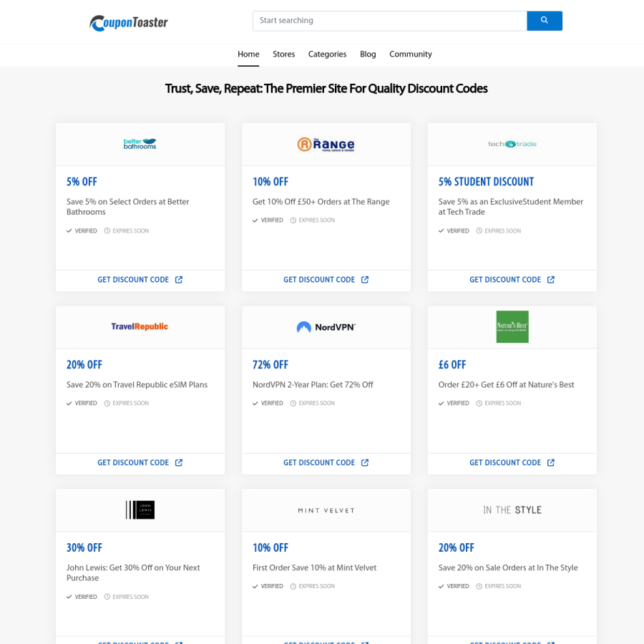Click the 10% OFF Mint Velvet heading
This screenshot has width=644, height=644.
(x=270, y=547)
